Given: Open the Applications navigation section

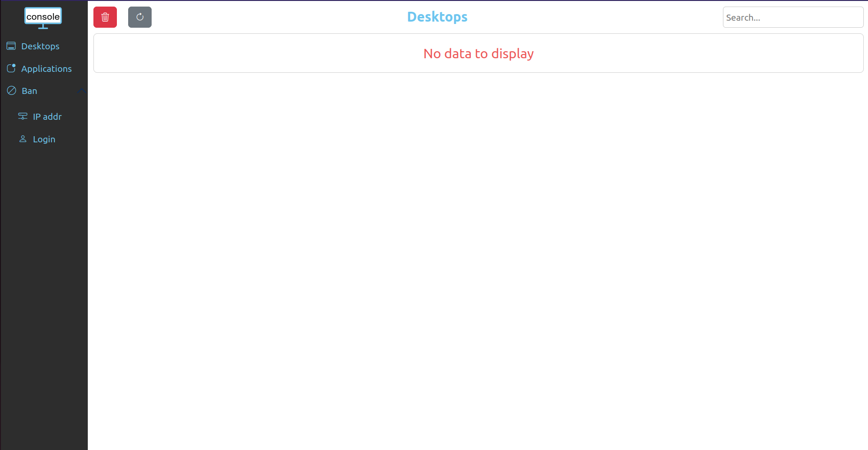Looking at the screenshot, I should pos(46,69).
